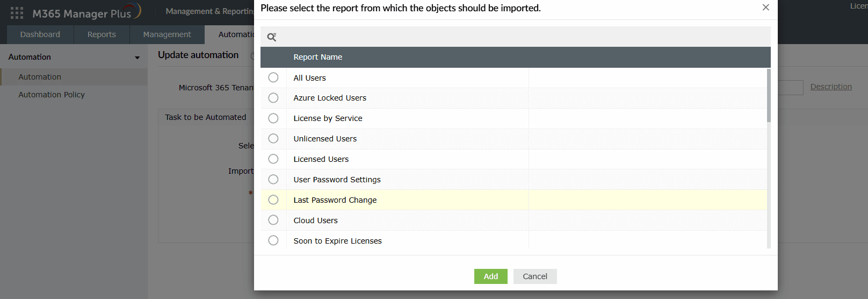868x299 pixels.
Task: Pick the Cloud Users report option
Action: coord(273,220)
